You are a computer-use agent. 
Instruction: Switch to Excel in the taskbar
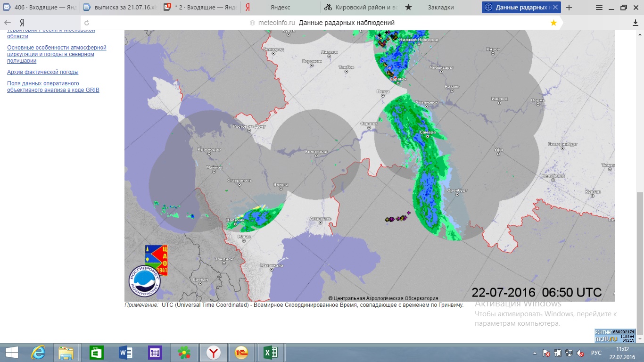click(x=271, y=353)
